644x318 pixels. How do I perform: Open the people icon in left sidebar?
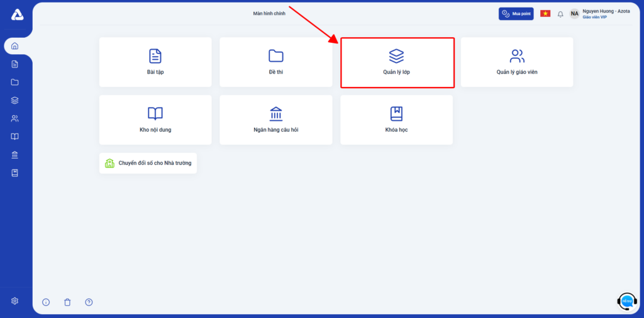(x=15, y=118)
